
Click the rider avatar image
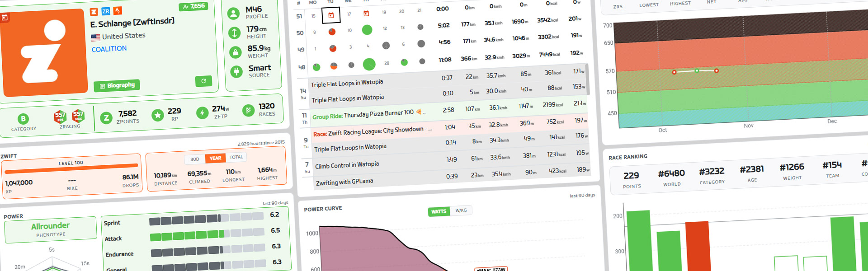click(44, 53)
